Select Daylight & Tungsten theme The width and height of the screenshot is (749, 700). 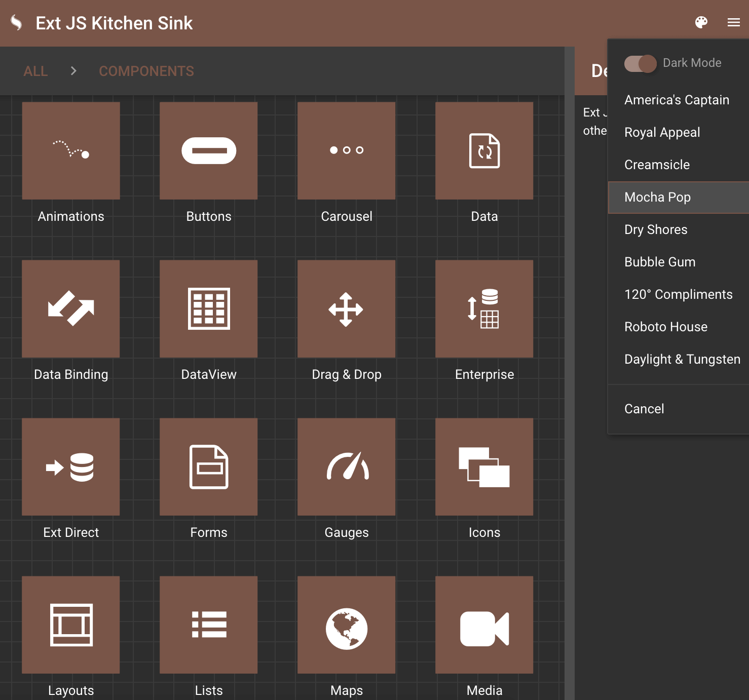(679, 359)
